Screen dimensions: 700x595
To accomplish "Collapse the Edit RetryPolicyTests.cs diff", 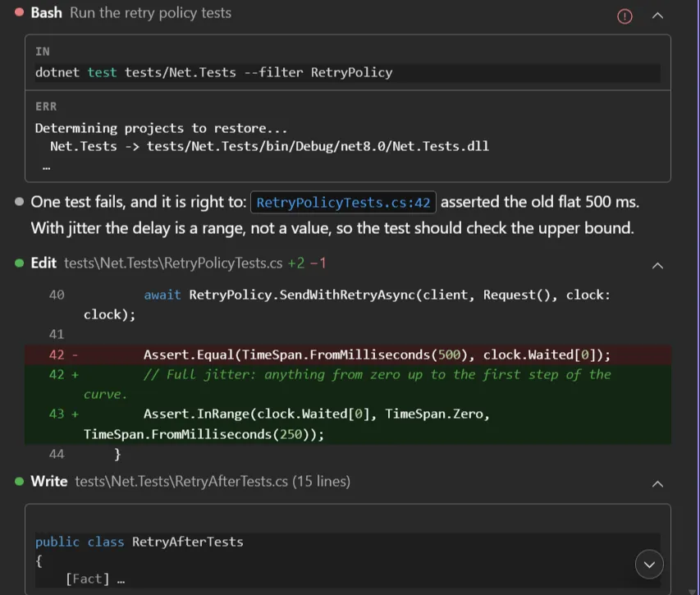I will 657,266.
